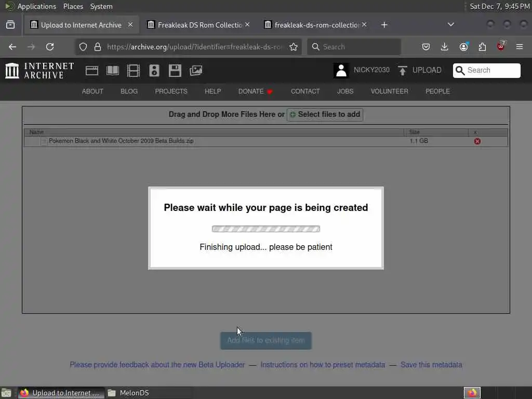
Task: Close the Upload to Internet Archive tab
Action: [x=130, y=25]
